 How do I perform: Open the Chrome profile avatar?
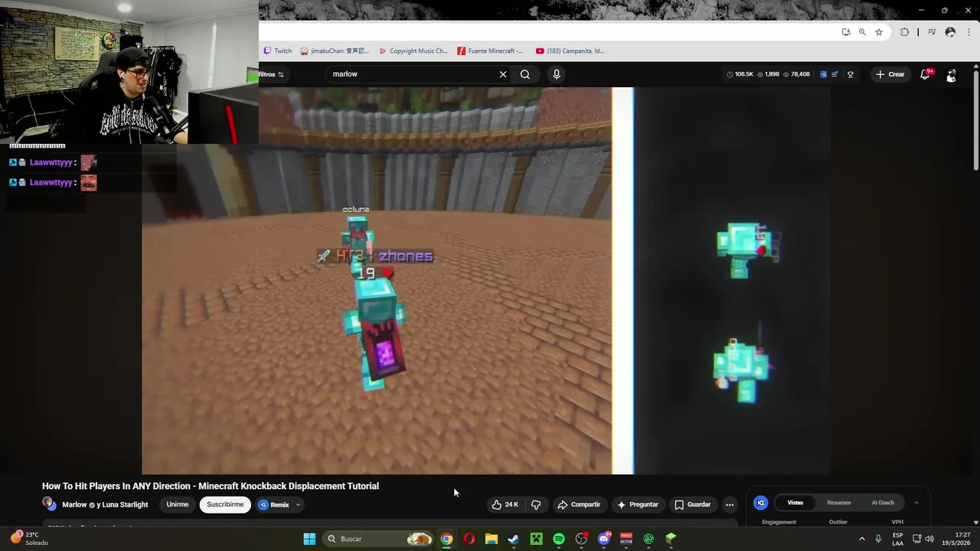(x=950, y=32)
